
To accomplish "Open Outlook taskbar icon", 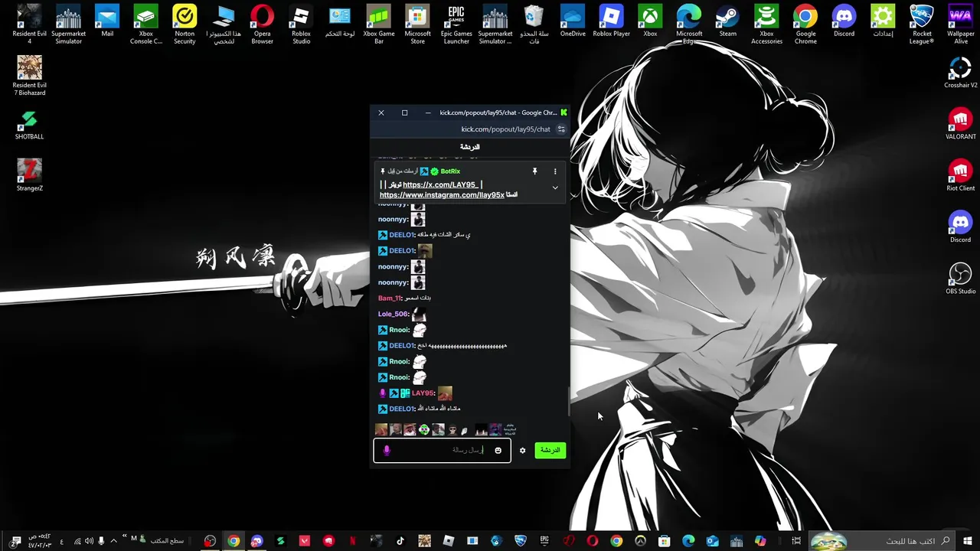I will [x=712, y=541].
